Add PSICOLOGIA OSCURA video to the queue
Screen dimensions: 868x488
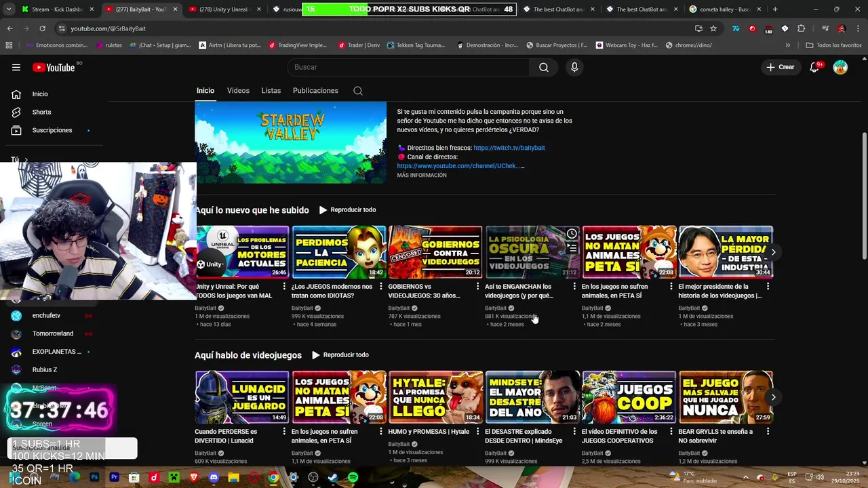point(572,249)
